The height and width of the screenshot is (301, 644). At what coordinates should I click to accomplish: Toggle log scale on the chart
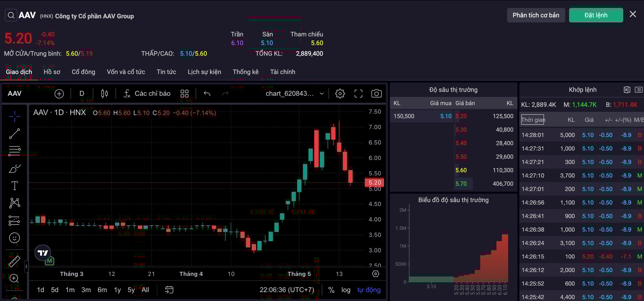(x=346, y=290)
